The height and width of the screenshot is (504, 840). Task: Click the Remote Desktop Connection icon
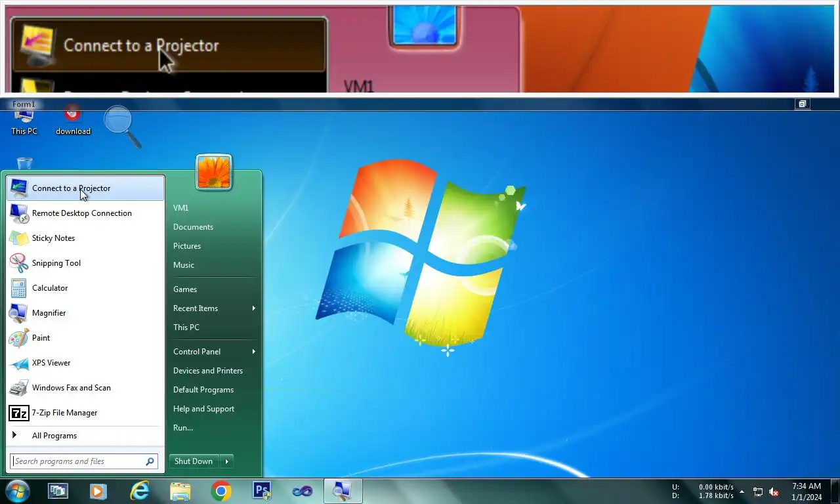(x=18, y=213)
